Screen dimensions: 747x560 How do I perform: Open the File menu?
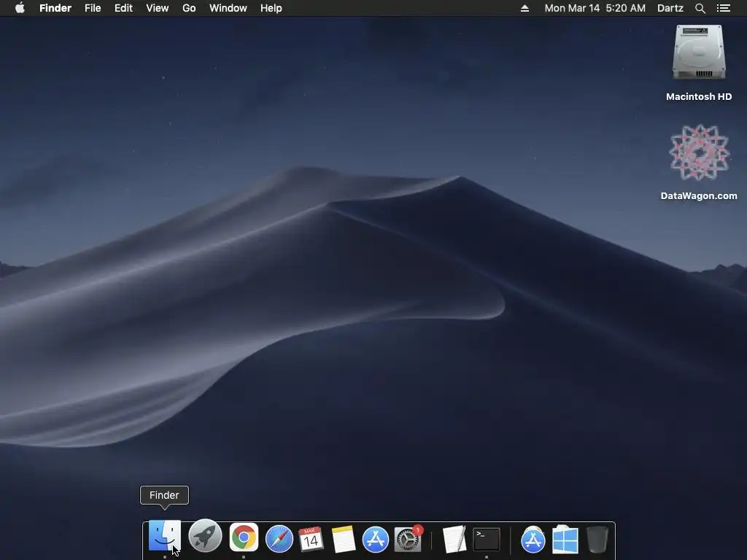point(93,8)
